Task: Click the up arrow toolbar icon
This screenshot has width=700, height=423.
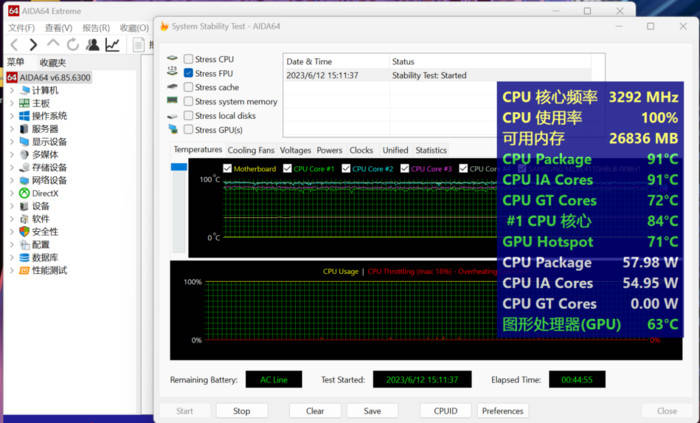Action: click(x=53, y=44)
